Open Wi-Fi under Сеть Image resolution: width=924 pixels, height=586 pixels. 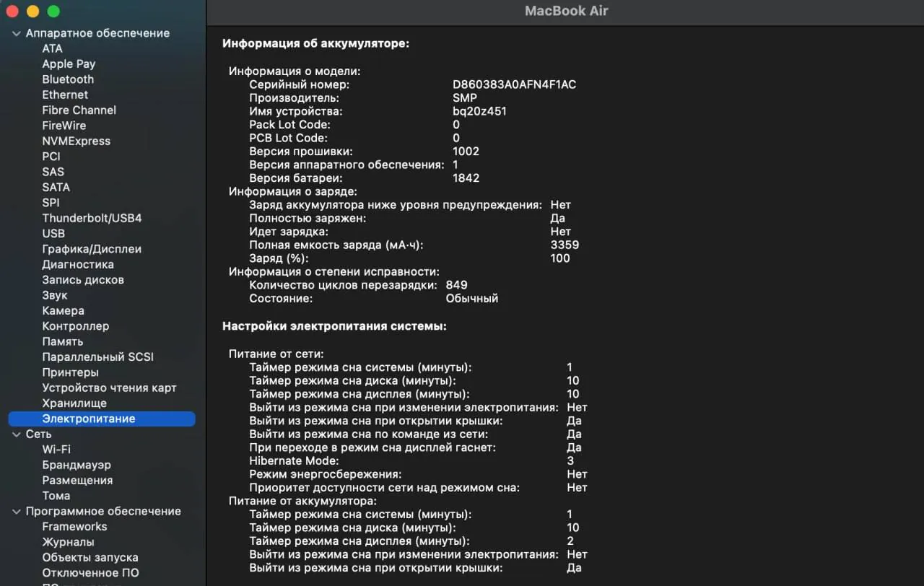pos(56,450)
